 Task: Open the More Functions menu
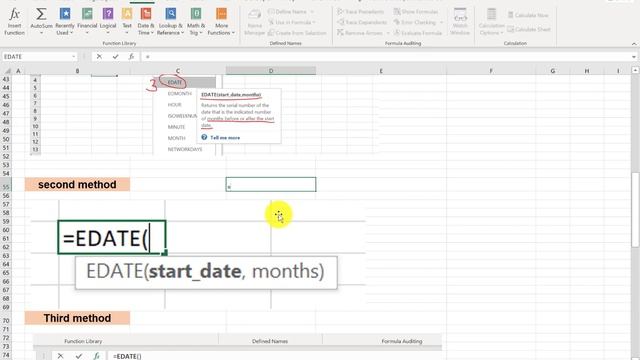pos(221,22)
